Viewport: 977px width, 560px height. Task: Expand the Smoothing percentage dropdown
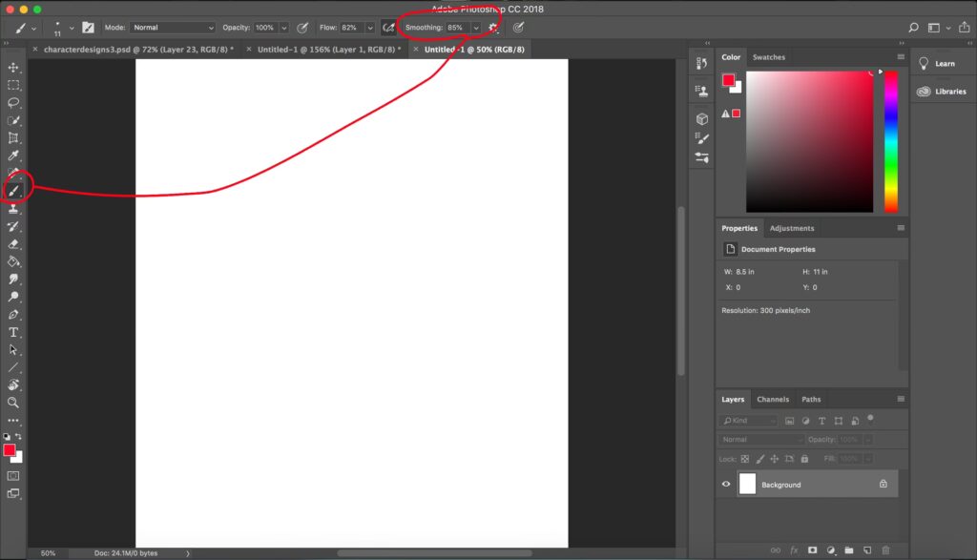(475, 28)
